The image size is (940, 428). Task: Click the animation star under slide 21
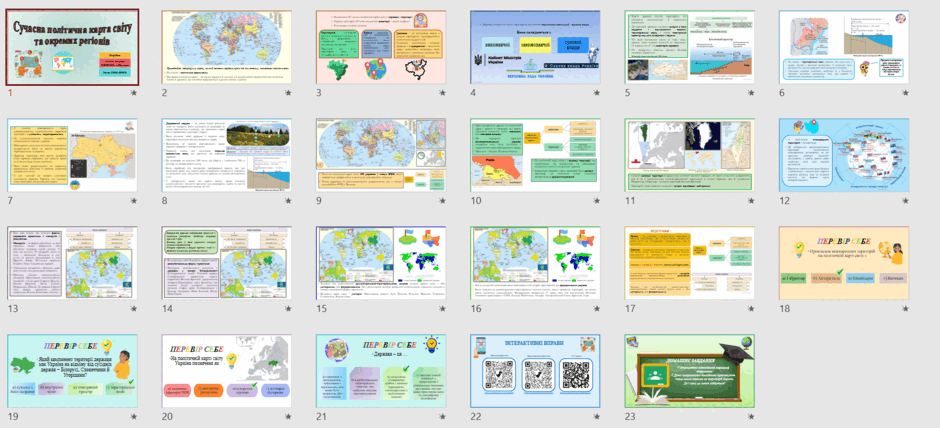(x=442, y=417)
